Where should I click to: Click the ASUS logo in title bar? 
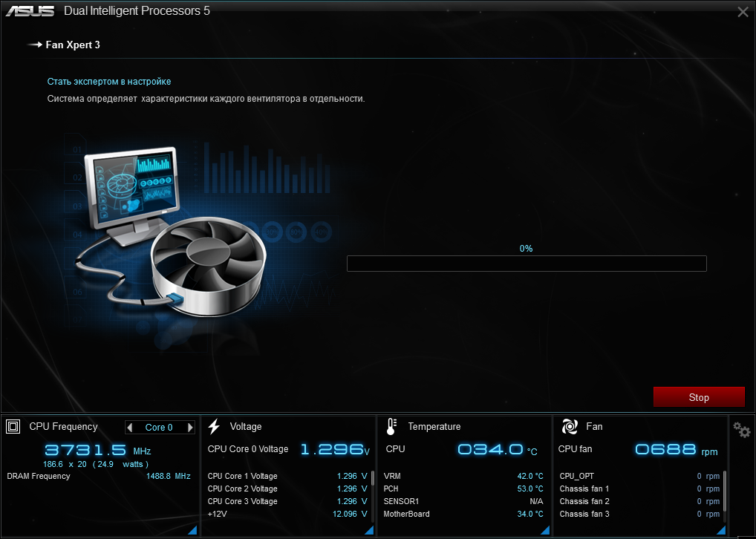point(30,12)
